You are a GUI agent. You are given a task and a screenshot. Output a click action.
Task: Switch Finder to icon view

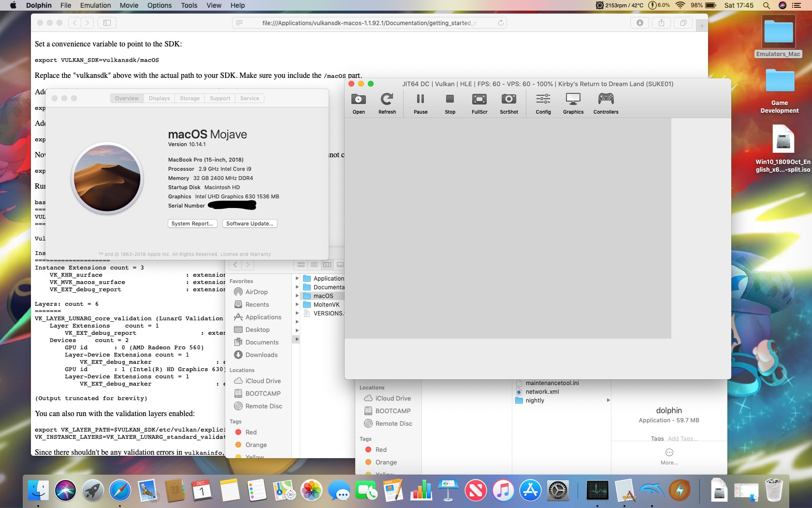click(x=301, y=265)
